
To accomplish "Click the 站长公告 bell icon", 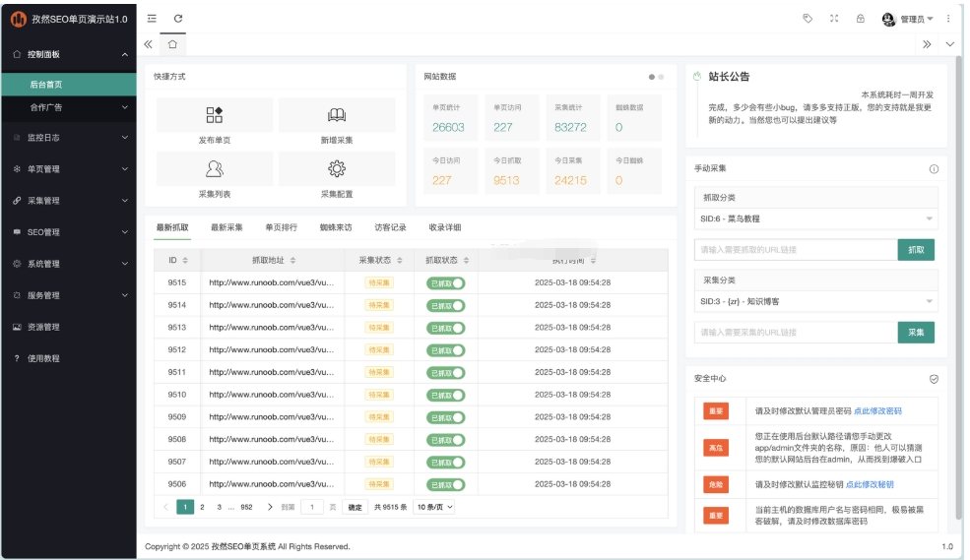I will 697,76.
